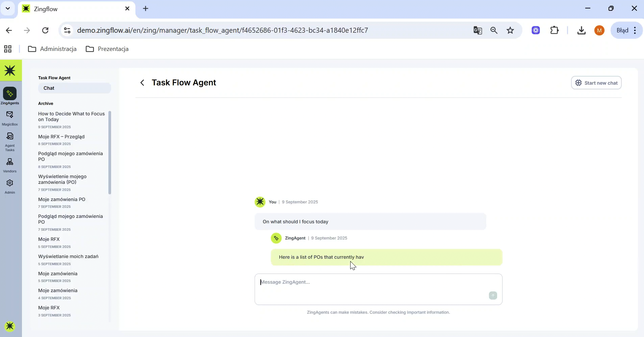
Task: Open archived chat 'Moje RFX – Przegląd'
Action: pos(61,137)
